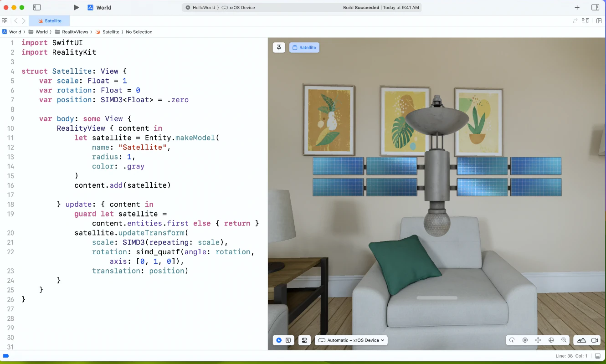The image size is (606, 364).
Task: Click line number 9 in the gutter
Action: tap(12, 119)
